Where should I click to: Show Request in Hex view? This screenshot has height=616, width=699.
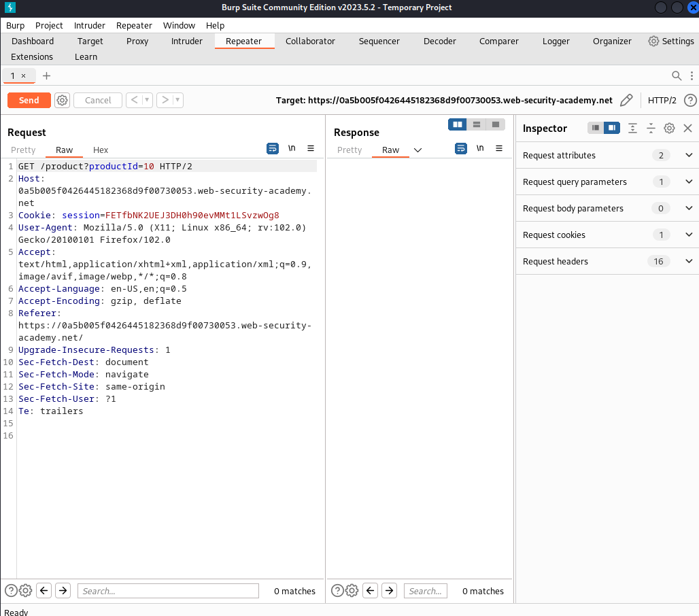click(x=101, y=150)
